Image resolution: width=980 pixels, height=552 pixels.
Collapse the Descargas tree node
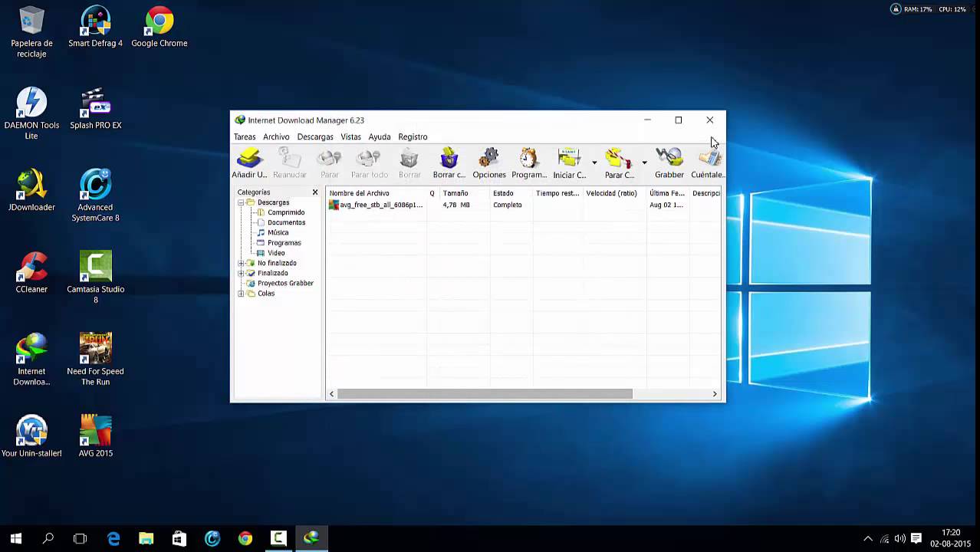click(241, 202)
